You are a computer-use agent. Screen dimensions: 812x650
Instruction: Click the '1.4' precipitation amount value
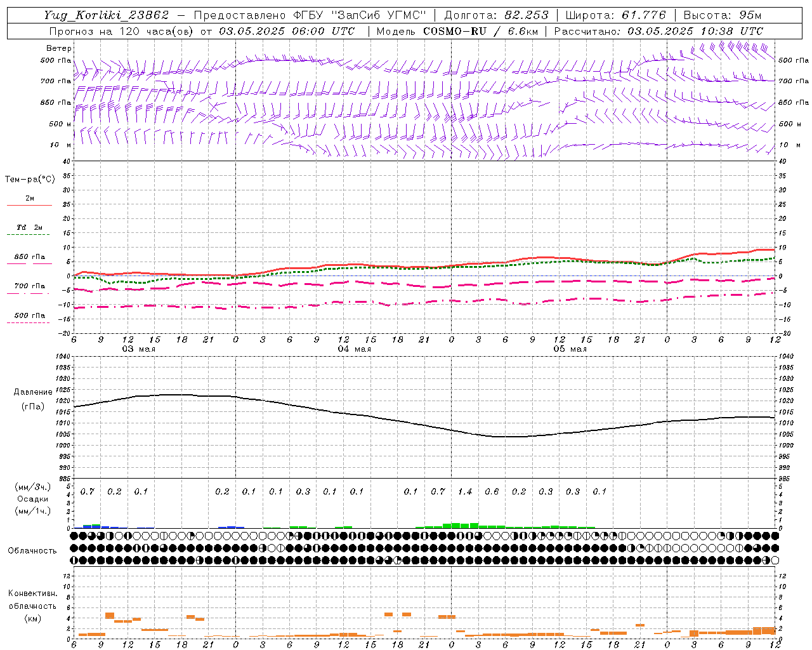(x=465, y=491)
